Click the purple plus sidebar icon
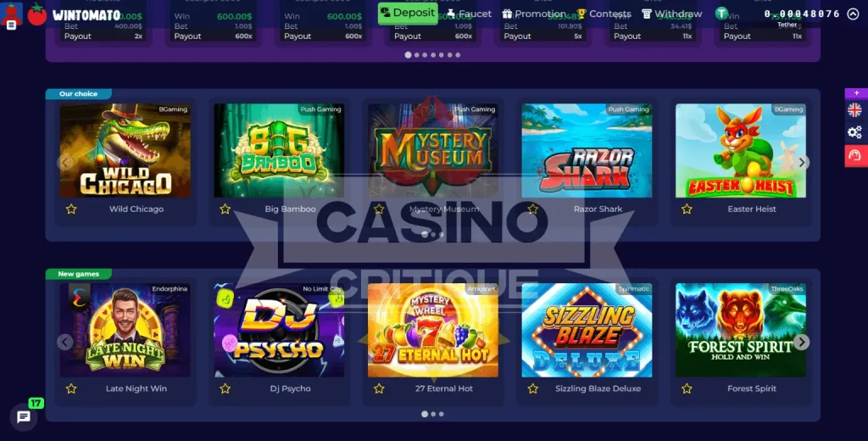The width and height of the screenshot is (868, 441). pos(856,93)
